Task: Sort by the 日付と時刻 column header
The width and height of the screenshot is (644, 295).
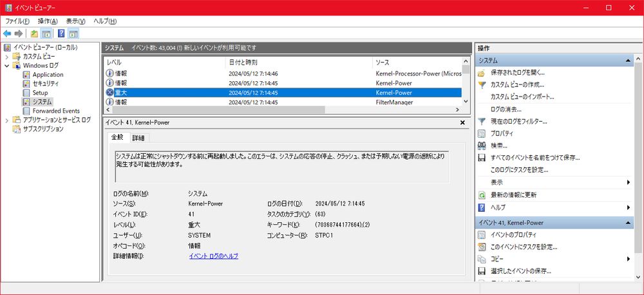Action: click(299, 62)
